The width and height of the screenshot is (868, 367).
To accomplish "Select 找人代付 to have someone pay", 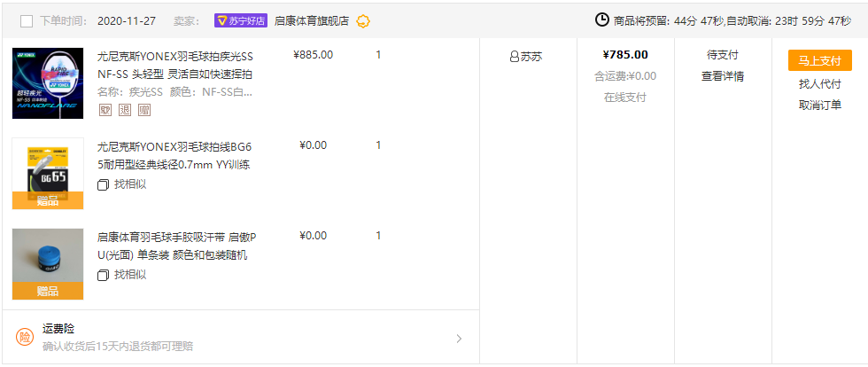I will point(820,84).
